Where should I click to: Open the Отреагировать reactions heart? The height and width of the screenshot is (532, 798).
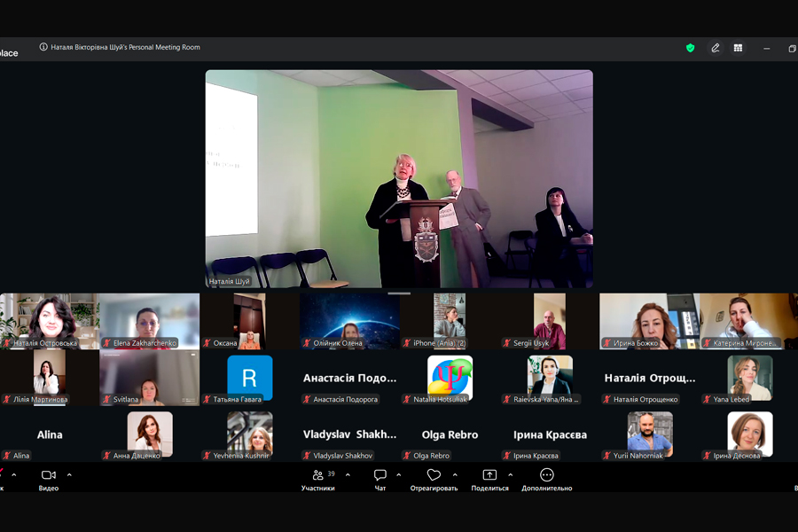(x=434, y=480)
